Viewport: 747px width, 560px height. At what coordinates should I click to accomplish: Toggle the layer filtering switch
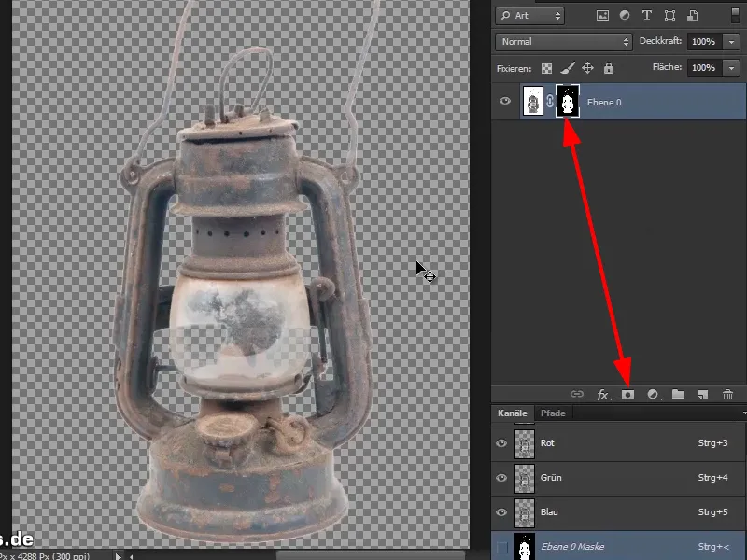click(735, 15)
